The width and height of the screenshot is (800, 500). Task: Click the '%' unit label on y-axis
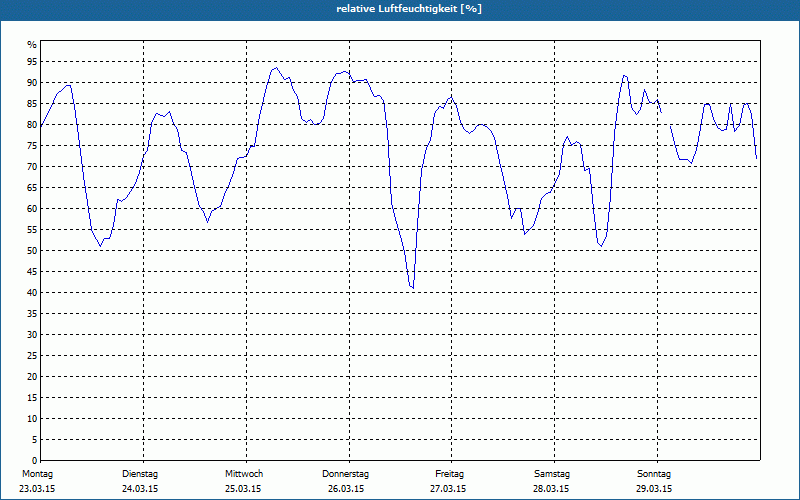[x=32, y=45]
